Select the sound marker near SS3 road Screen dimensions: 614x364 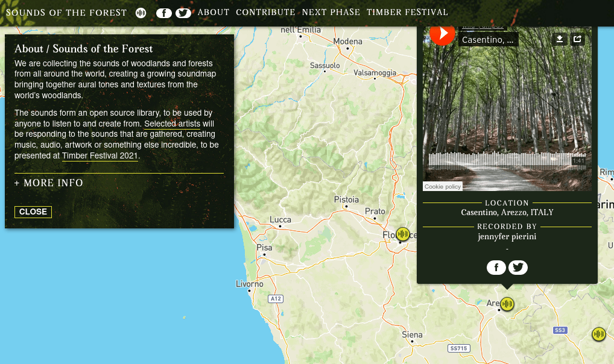[598, 334]
